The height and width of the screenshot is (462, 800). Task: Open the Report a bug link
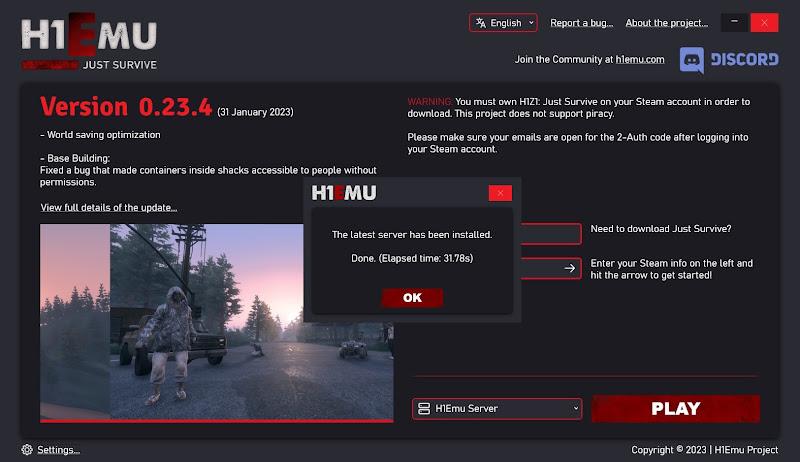click(x=582, y=23)
